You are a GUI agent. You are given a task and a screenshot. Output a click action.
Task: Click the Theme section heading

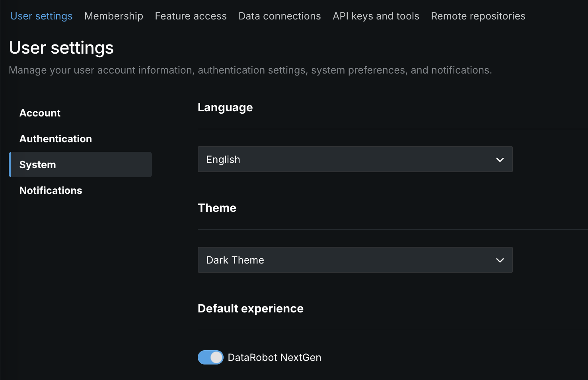pyautogui.click(x=217, y=208)
